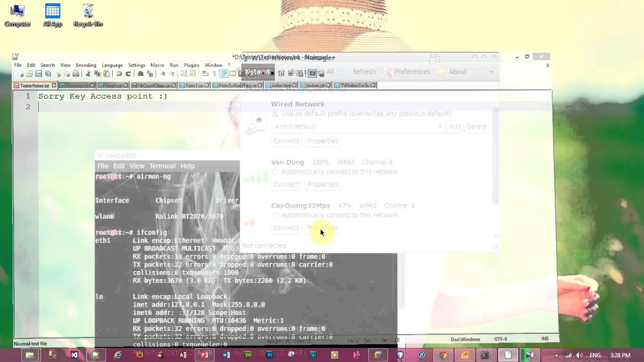Click the Copy toolbar icon
The image size is (644, 362).
click(x=97, y=74)
